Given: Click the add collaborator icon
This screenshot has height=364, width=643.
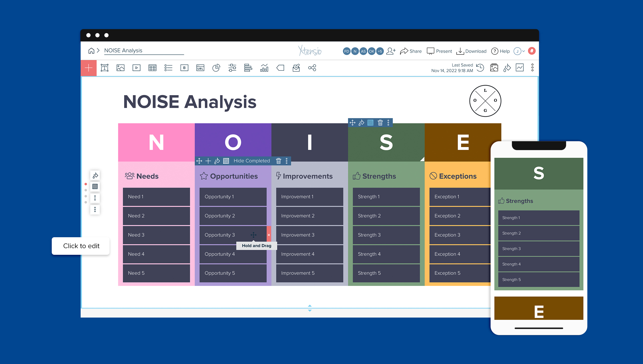Looking at the screenshot, I should point(391,51).
